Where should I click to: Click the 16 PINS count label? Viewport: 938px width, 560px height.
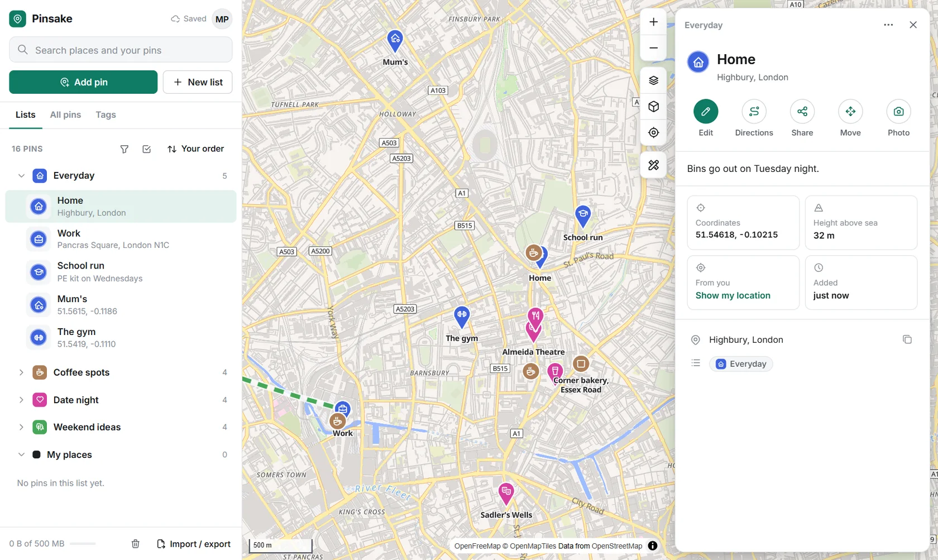pyautogui.click(x=27, y=149)
